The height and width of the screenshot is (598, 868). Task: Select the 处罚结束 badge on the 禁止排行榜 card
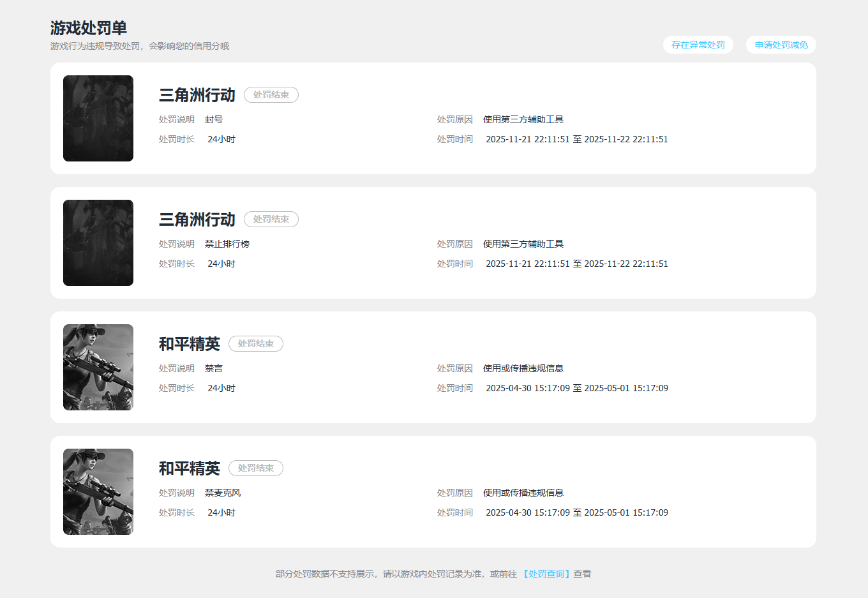[x=271, y=219]
